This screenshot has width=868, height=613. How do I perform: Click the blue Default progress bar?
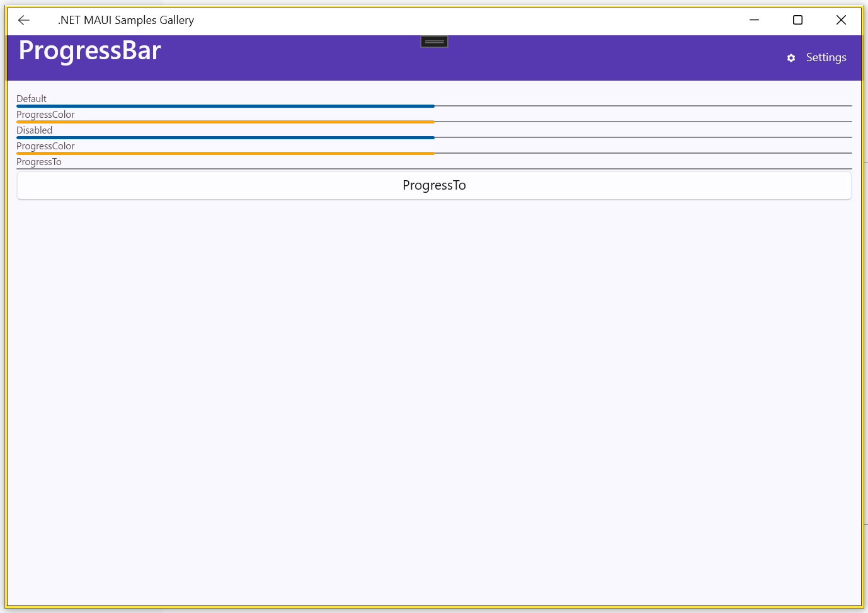(226, 106)
